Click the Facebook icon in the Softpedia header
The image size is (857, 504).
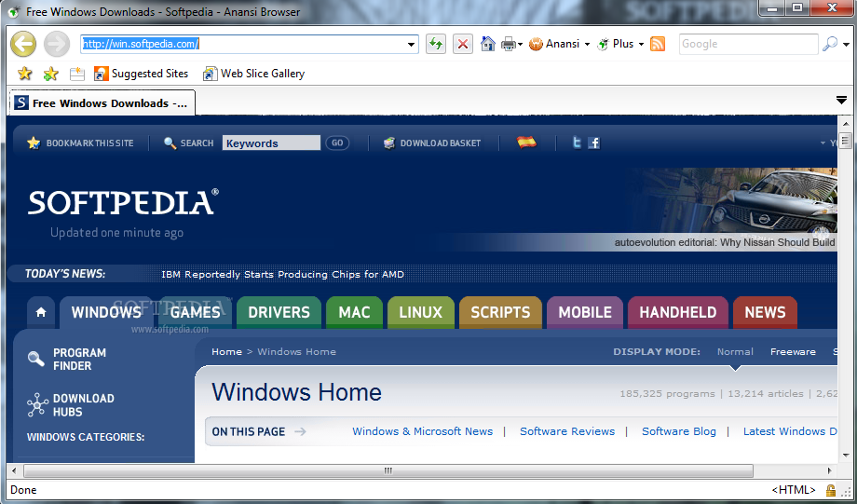tap(594, 143)
